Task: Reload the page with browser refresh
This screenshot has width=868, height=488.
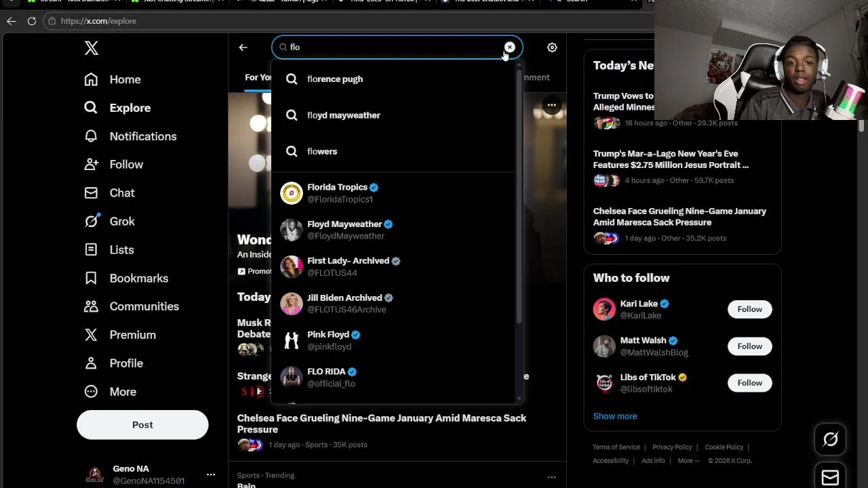Action: click(31, 21)
